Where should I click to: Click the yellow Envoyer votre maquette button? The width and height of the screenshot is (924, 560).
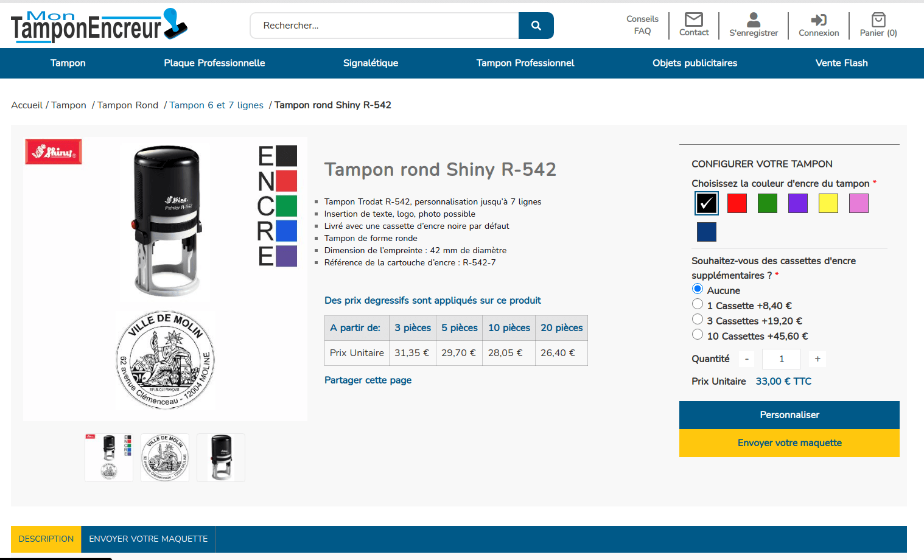click(x=789, y=443)
